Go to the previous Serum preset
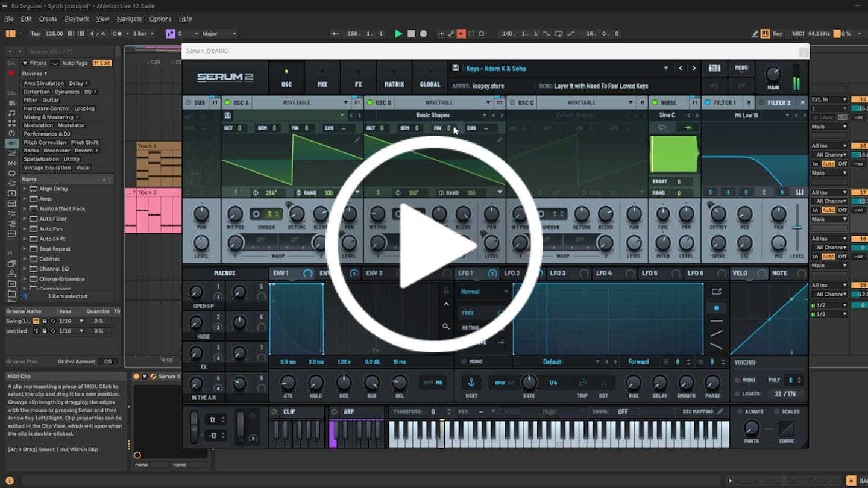This screenshot has width=868, height=488. (681, 69)
